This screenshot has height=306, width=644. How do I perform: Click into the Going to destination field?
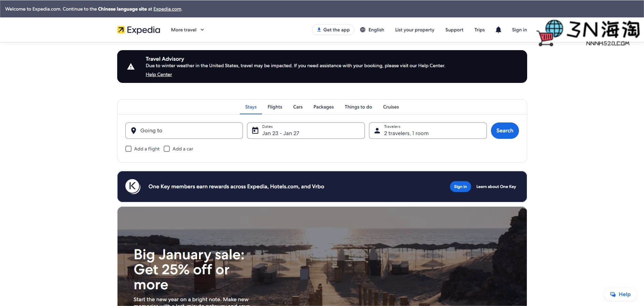coord(184,131)
